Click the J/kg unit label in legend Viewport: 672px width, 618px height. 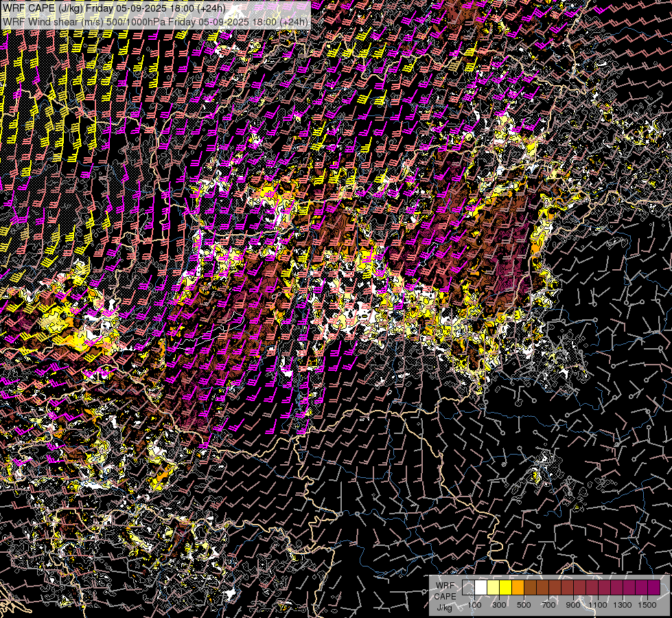pos(444,608)
